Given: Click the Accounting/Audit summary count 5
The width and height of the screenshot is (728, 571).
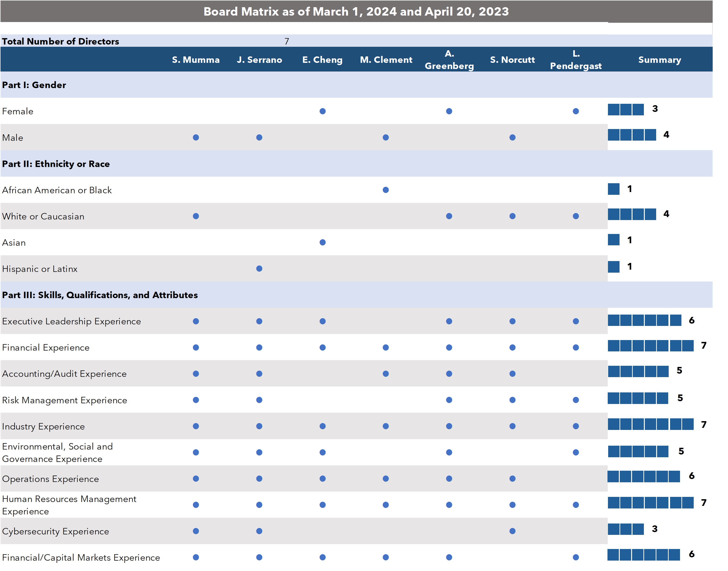Looking at the screenshot, I should coord(679,370).
